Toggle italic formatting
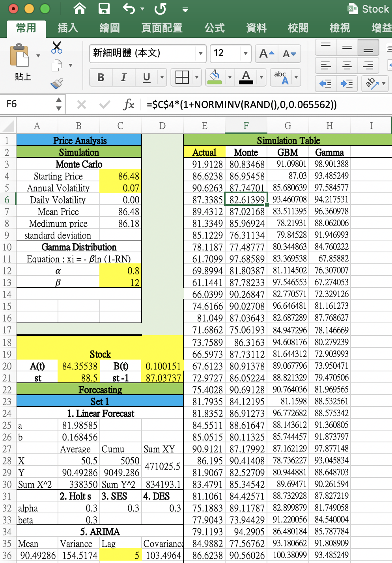392x563 pixels. click(123, 77)
